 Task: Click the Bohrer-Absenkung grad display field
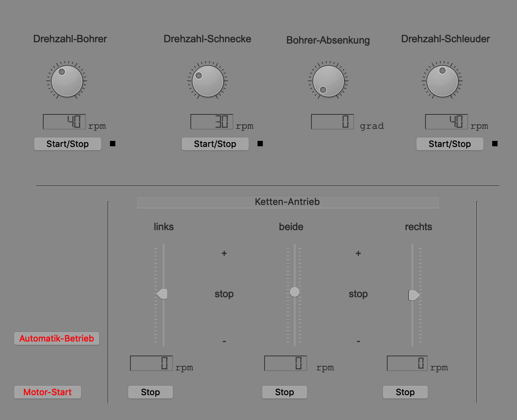pos(332,122)
